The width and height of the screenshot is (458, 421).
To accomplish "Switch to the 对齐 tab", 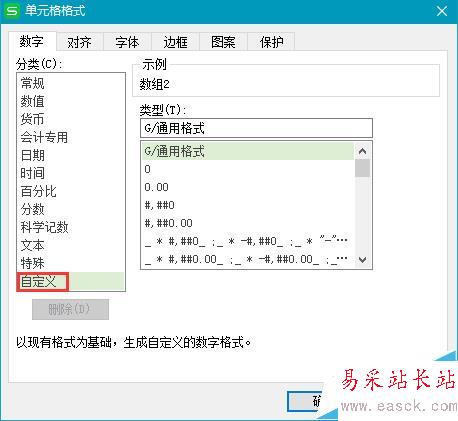I will [79, 42].
